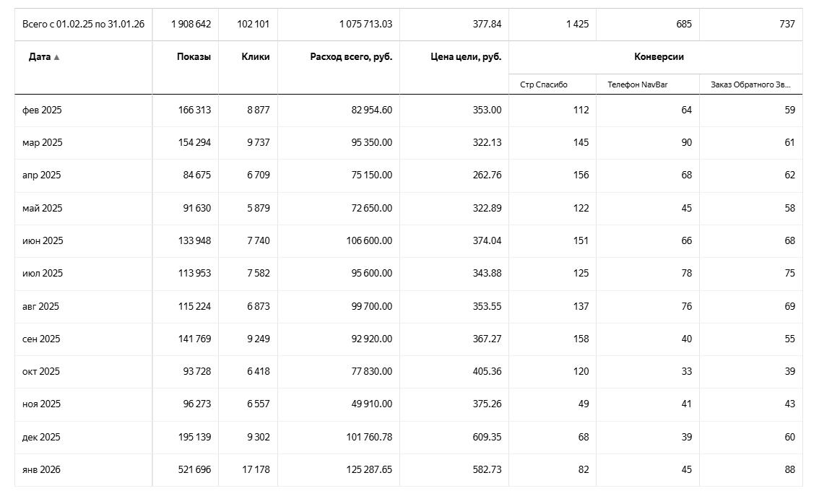Select the Конверсии group header
This screenshot has height=504, width=819.
pos(659,57)
